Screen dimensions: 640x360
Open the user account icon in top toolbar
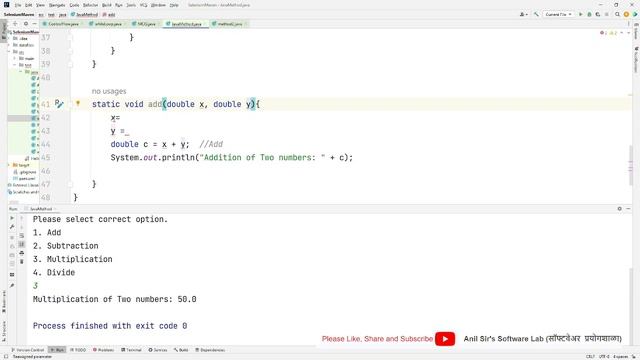pyautogui.click(x=523, y=14)
